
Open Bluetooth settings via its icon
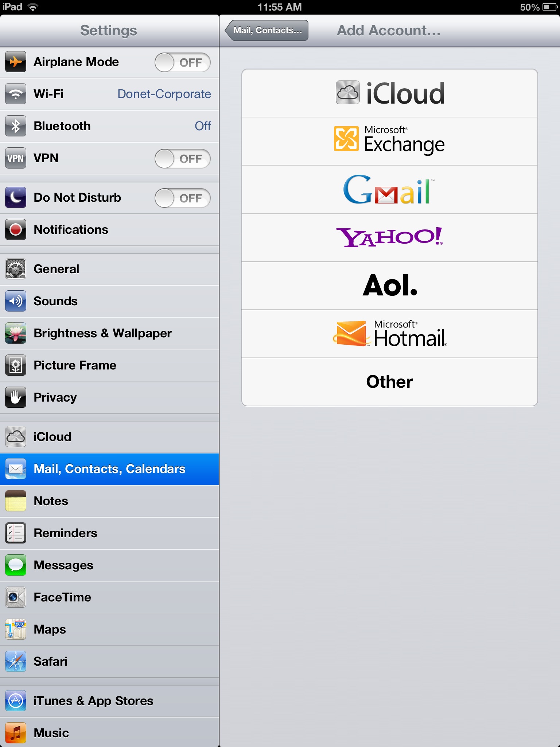pyautogui.click(x=16, y=126)
